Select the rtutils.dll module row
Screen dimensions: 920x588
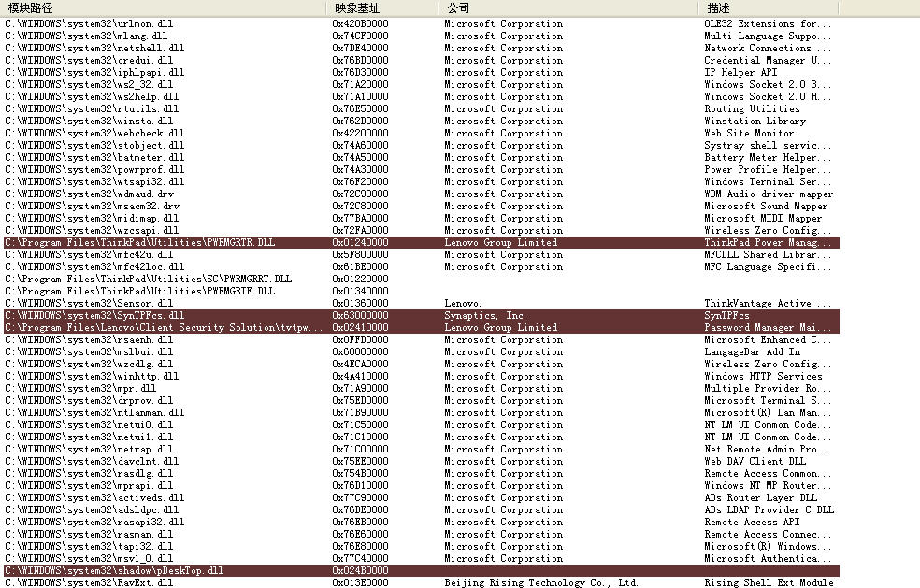pyautogui.click(x=422, y=108)
